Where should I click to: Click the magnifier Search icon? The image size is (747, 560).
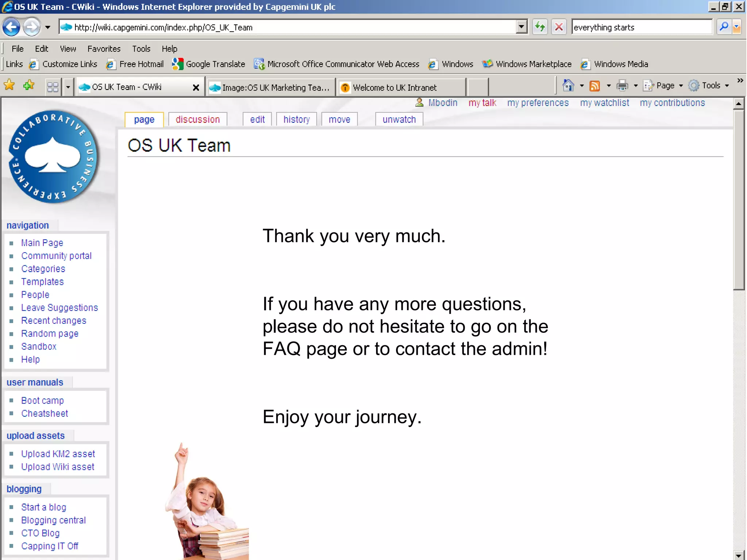pyautogui.click(x=724, y=27)
